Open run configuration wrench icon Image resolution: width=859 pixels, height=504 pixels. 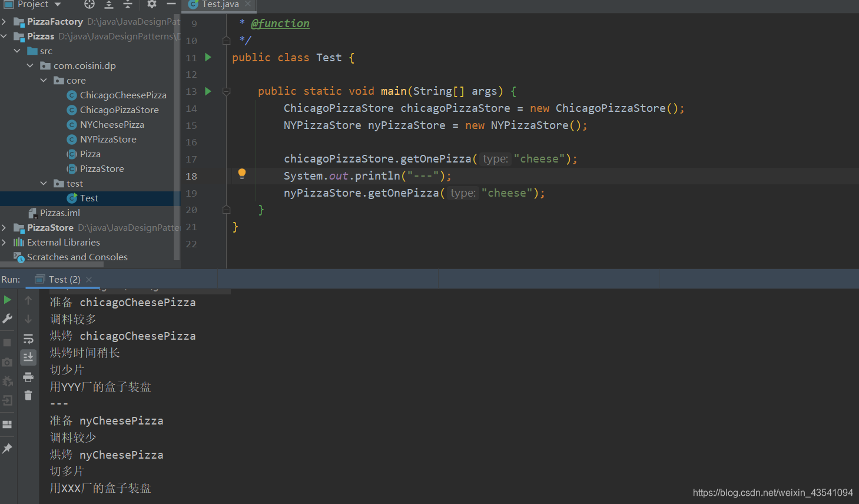7,319
